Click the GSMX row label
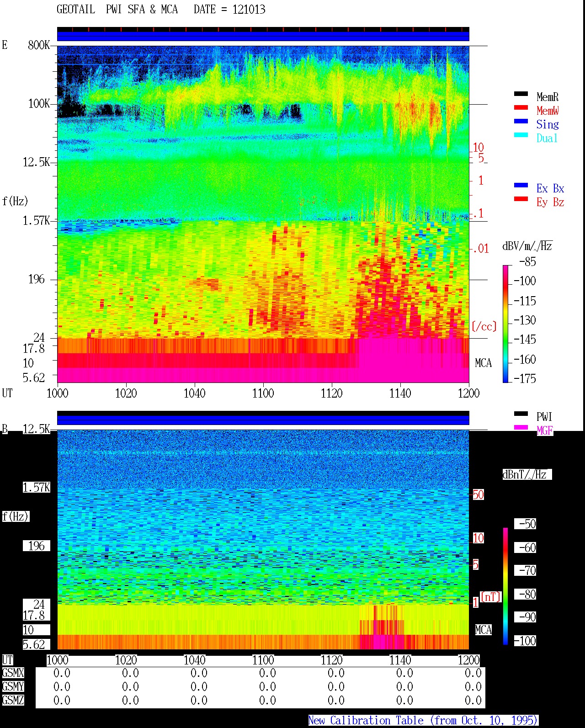Screen dimensions: 585x728 [13, 673]
